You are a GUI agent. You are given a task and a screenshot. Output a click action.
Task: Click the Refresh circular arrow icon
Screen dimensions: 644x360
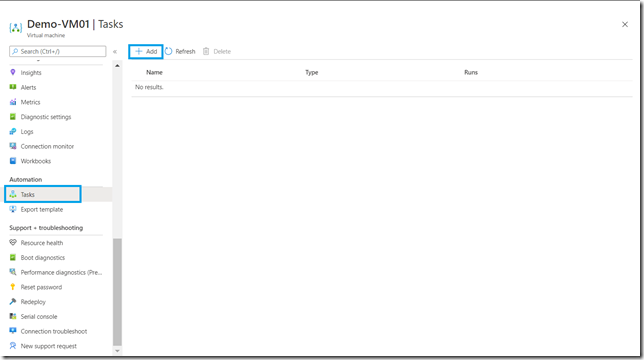pyautogui.click(x=168, y=51)
